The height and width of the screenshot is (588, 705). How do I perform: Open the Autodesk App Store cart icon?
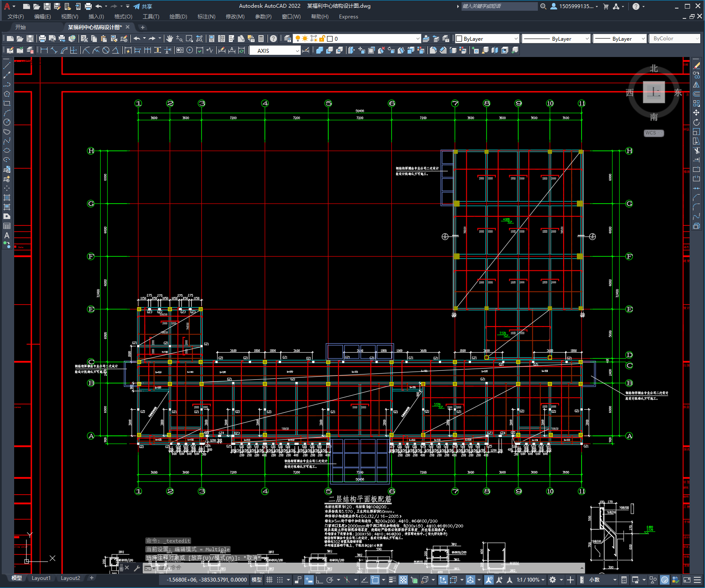(x=606, y=6)
